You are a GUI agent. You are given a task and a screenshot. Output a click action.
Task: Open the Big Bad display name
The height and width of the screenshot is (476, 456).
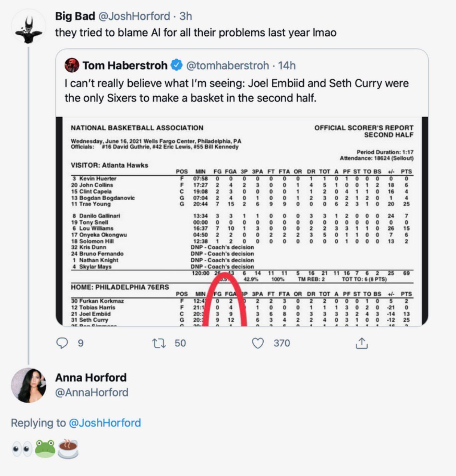[x=75, y=16]
